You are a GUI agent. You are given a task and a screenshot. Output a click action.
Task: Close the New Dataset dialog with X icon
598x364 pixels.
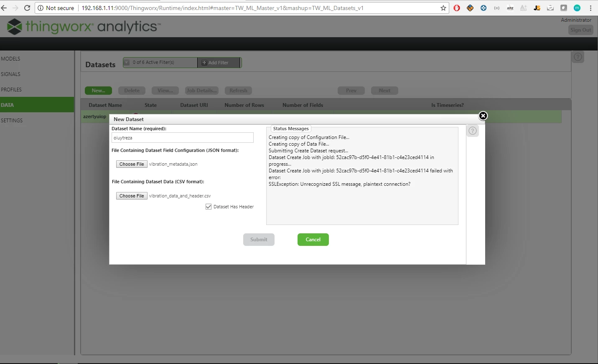point(483,116)
